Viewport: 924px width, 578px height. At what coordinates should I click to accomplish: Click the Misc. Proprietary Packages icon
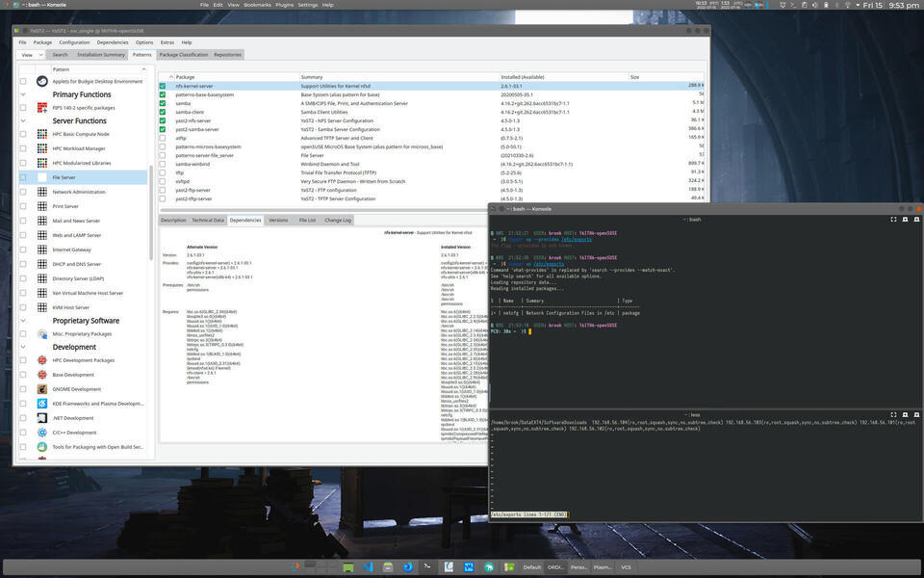tap(41, 334)
